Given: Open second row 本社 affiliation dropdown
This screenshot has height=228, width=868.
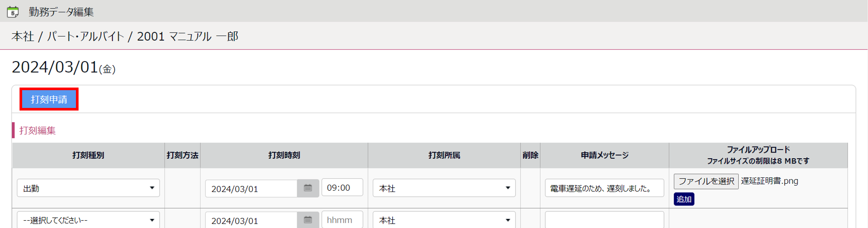Looking at the screenshot, I should pyautogui.click(x=444, y=220).
